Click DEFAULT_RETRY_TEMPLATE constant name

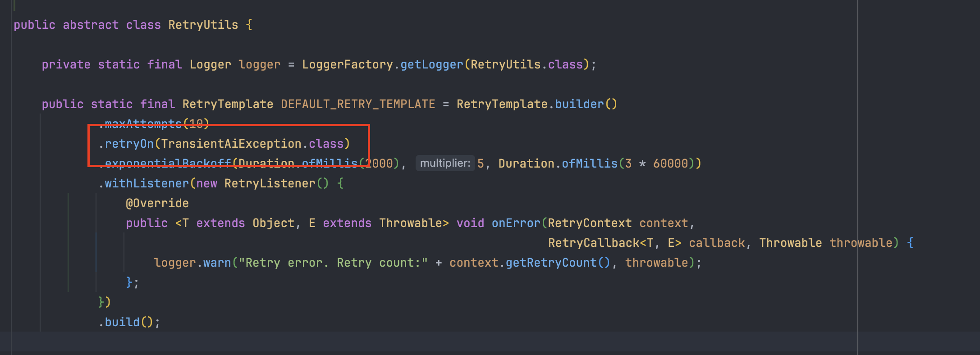358,104
